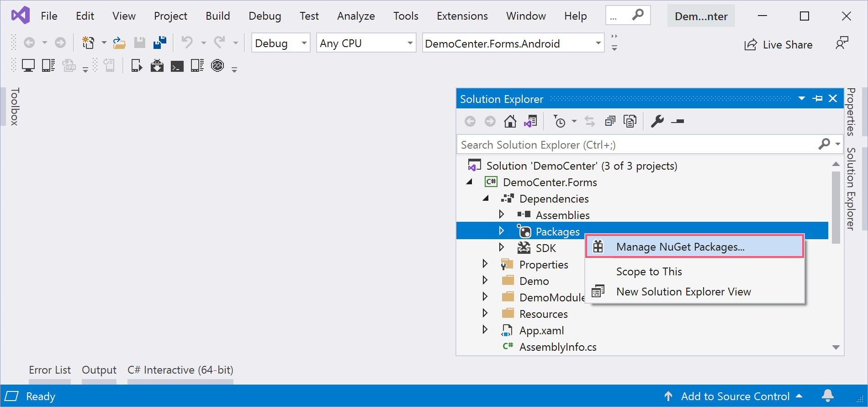This screenshot has width=868, height=407.
Task: Toggle auto-hide pin on Solution Explorer
Action: pyautogui.click(x=817, y=99)
